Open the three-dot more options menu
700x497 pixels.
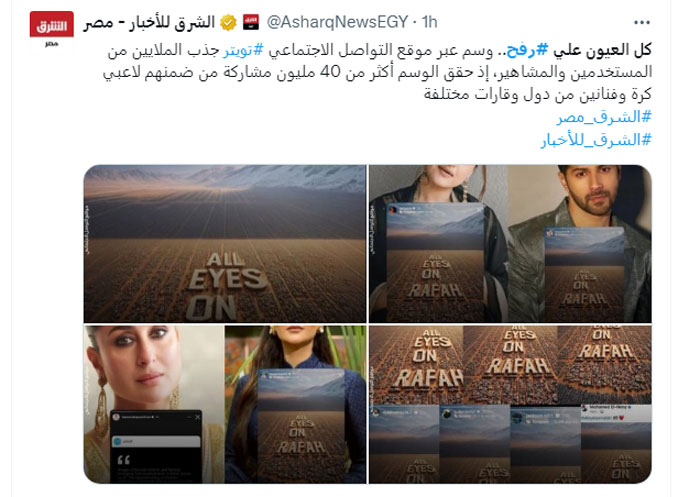pyautogui.click(x=642, y=22)
